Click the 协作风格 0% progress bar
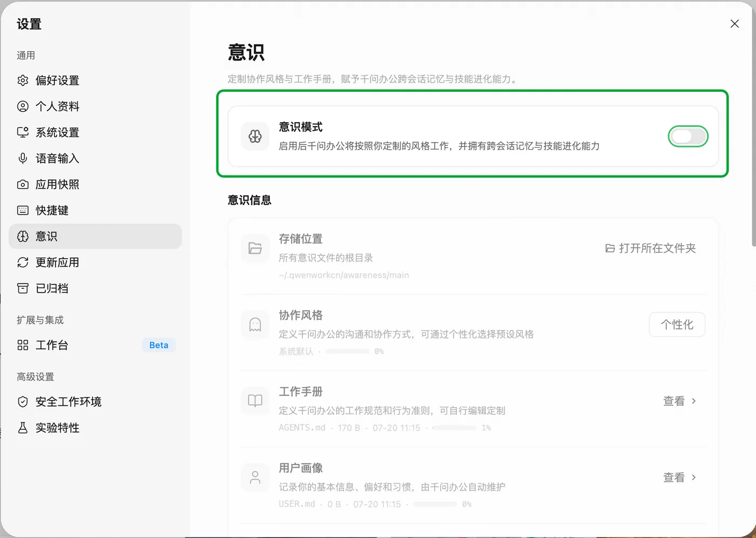This screenshot has height=538, width=756. tap(348, 352)
